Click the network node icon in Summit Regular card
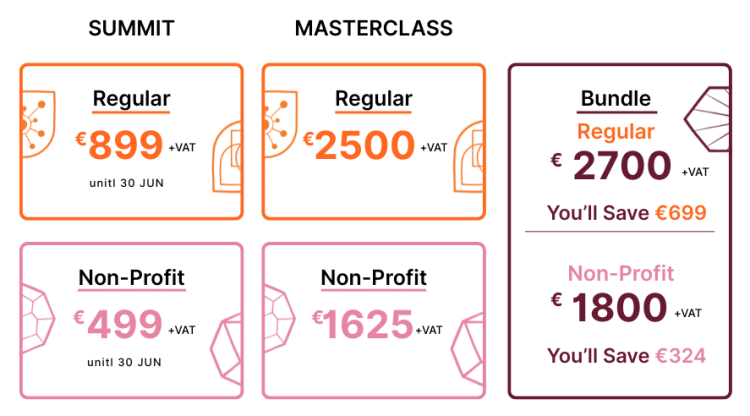 39,124
